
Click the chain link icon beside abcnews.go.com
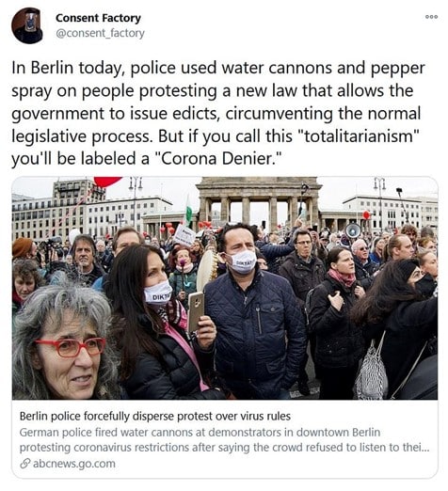(x=24, y=464)
